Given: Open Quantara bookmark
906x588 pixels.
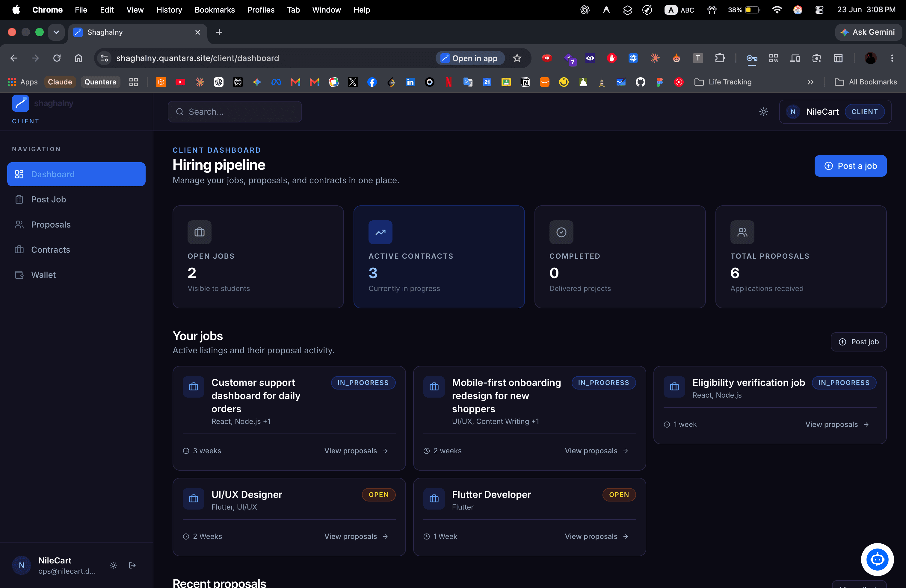Looking at the screenshot, I should pos(100,82).
